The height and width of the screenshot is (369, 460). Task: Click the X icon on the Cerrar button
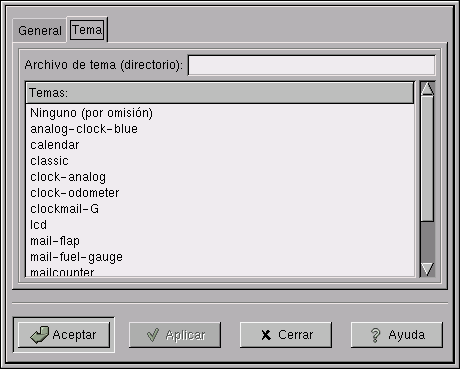(266, 335)
